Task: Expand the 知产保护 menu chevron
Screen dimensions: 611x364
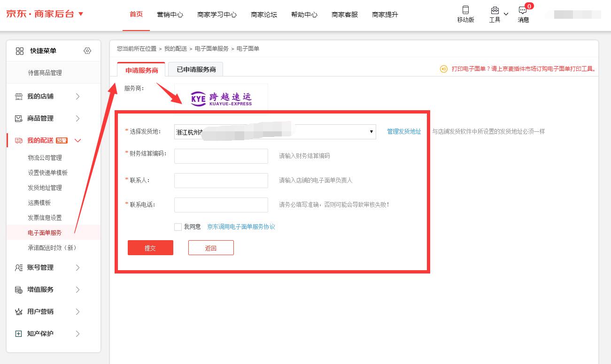Action: (x=77, y=334)
